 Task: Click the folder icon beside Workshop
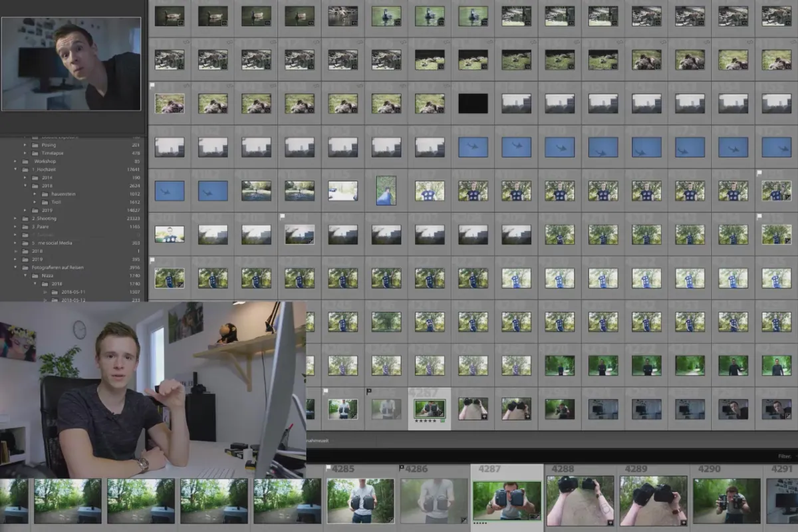(25, 162)
